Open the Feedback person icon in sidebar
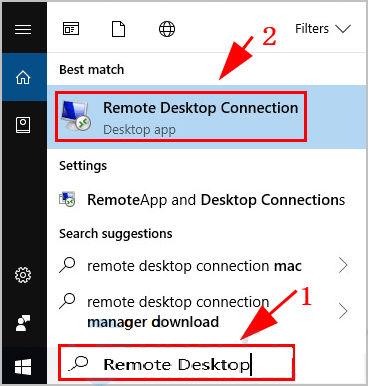Image resolution: width=368 pixels, height=386 pixels. pyautogui.click(x=23, y=323)
